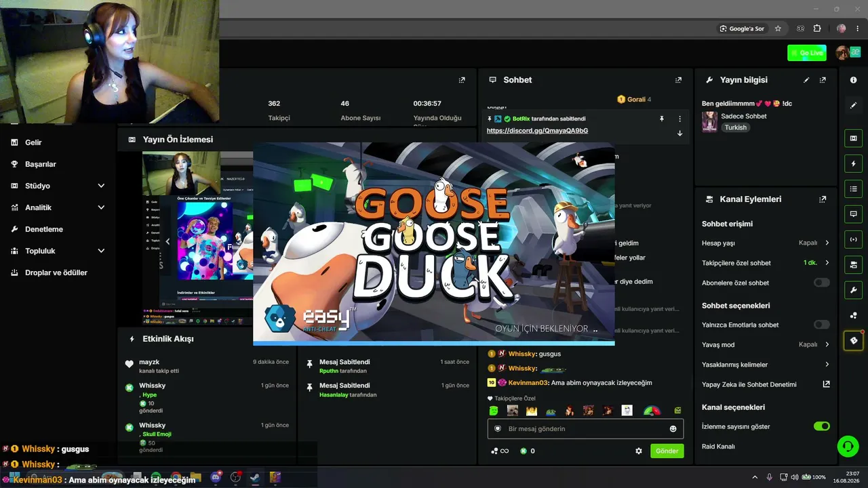Open Takipçilere özel sohbet duration arrow
868x488 pixels.
[x=827, y=263]
